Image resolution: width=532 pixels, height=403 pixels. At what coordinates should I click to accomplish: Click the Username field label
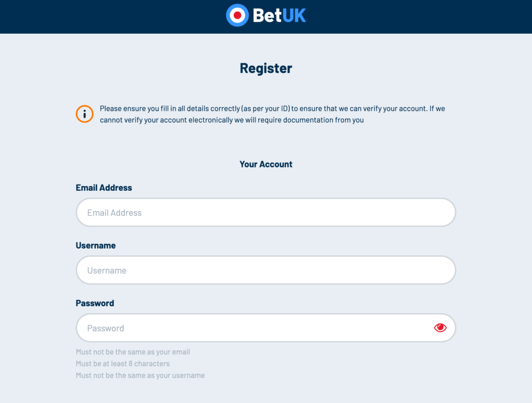pos(96,245)
